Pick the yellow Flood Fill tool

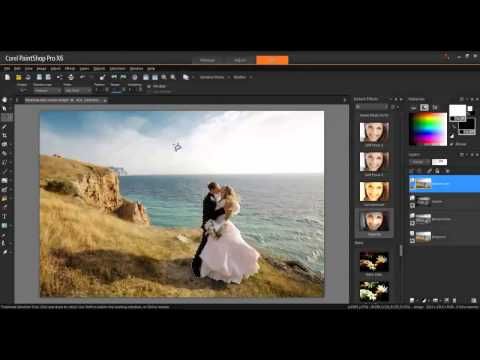(4, 198)
